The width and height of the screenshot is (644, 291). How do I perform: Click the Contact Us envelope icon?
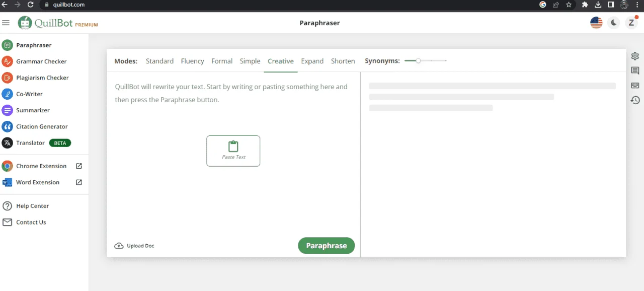[x=7, y=222]
